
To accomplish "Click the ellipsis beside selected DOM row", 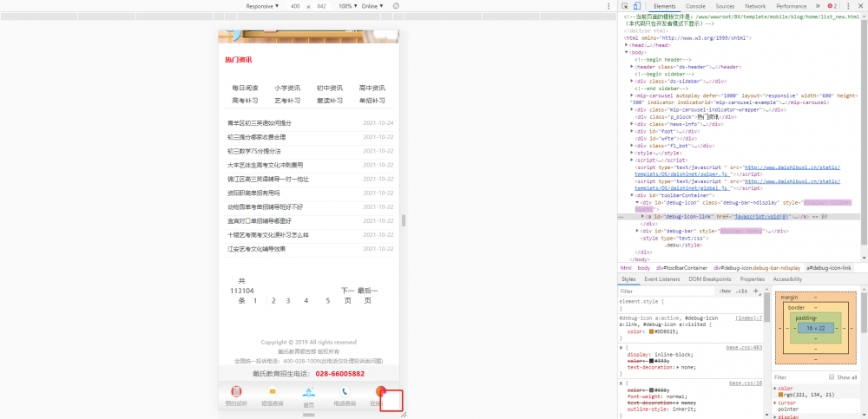I will click(621, 217).
